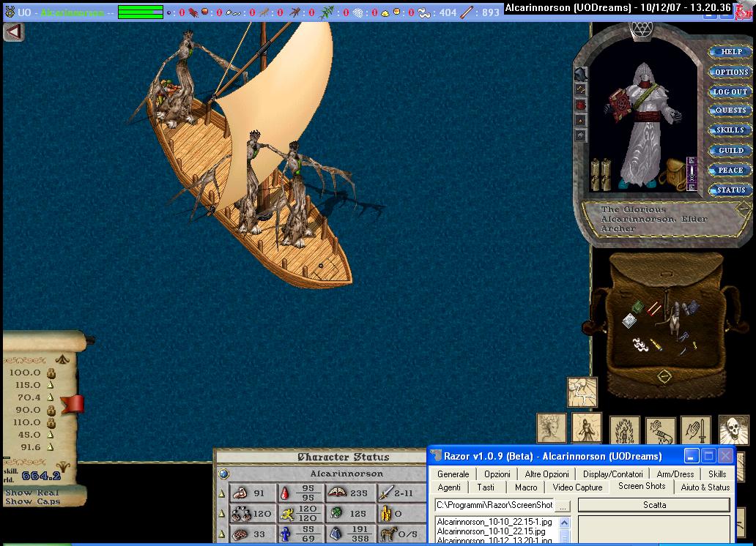756x546 pixels.
Task: Click the red hit points drop icon
Action: click(285, 493)
